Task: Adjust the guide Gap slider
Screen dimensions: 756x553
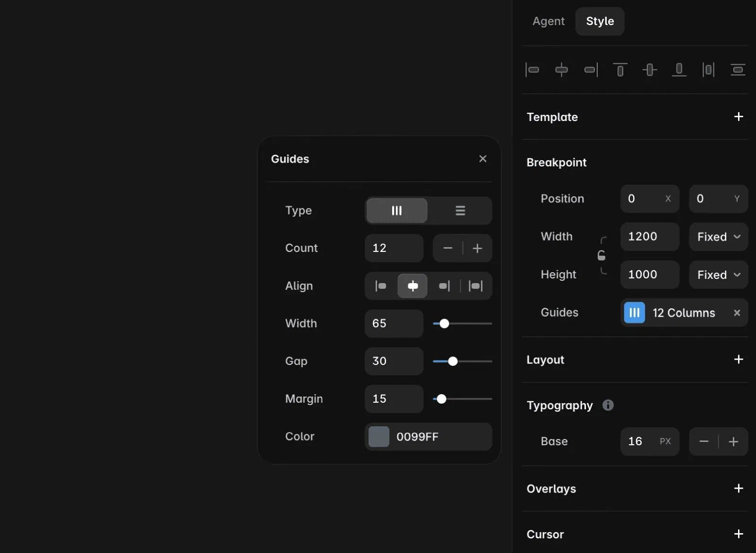Action: (x=463, y=362)
